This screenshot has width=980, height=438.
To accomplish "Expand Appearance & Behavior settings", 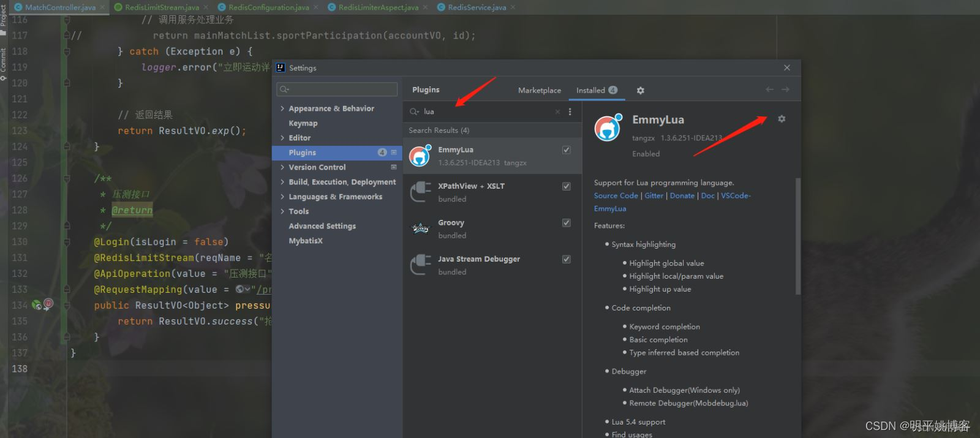I will pos(282,108).
